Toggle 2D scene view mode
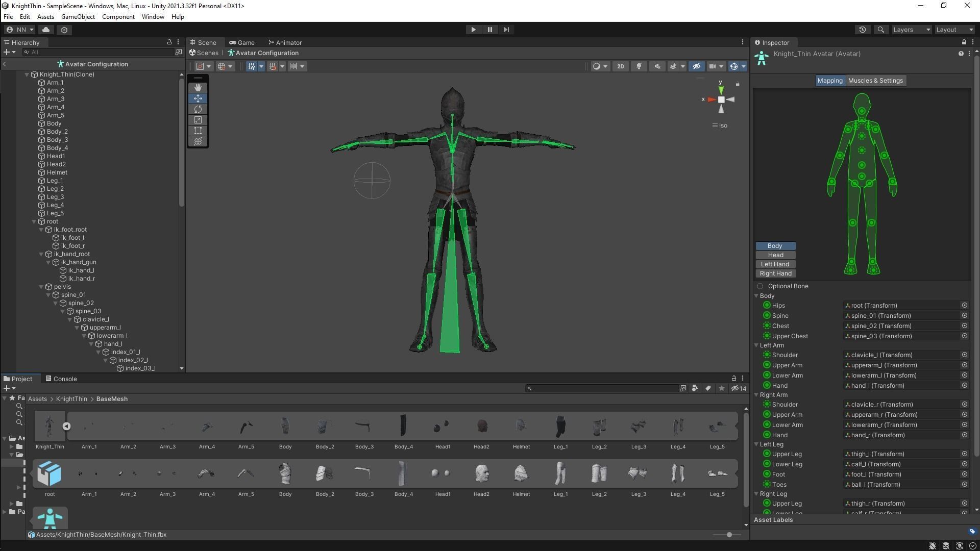 [x=620, y=66]
